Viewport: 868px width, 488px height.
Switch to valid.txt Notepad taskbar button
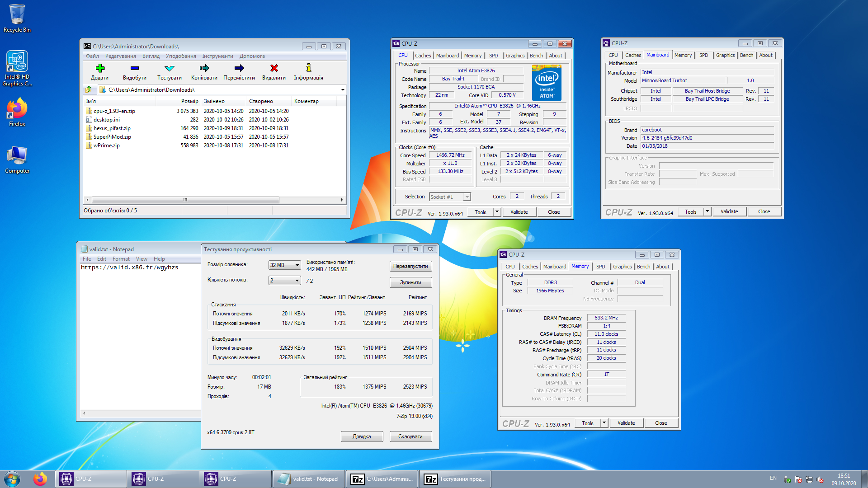(x=309, y=479)
